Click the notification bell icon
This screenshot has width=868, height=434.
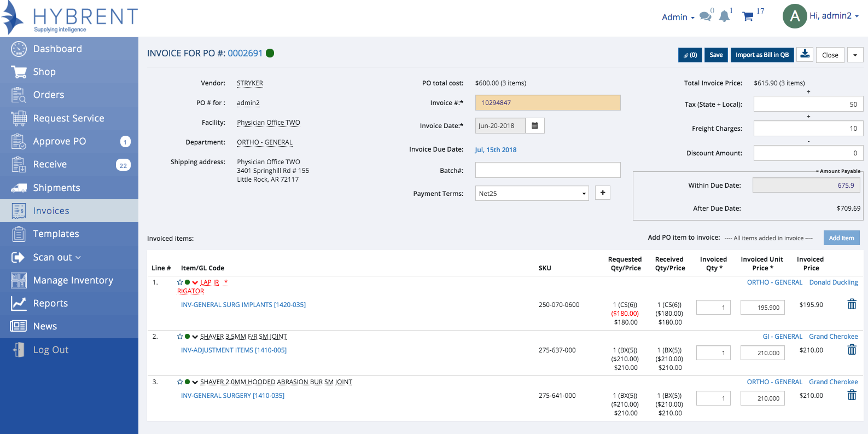click(x=724, y=16)
